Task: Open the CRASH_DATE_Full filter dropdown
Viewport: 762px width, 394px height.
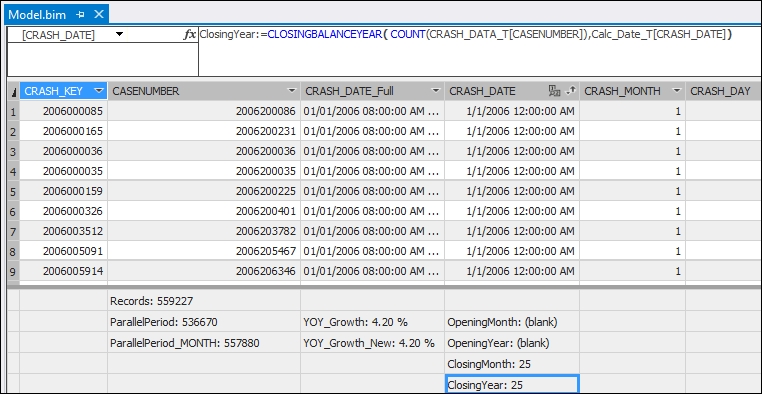Action: point(435,91)
